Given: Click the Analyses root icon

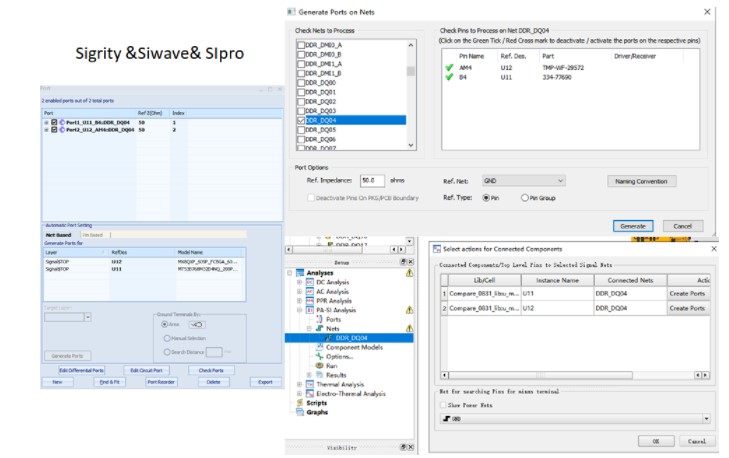Looking at the screenshot, I should [x=300, y=273].
